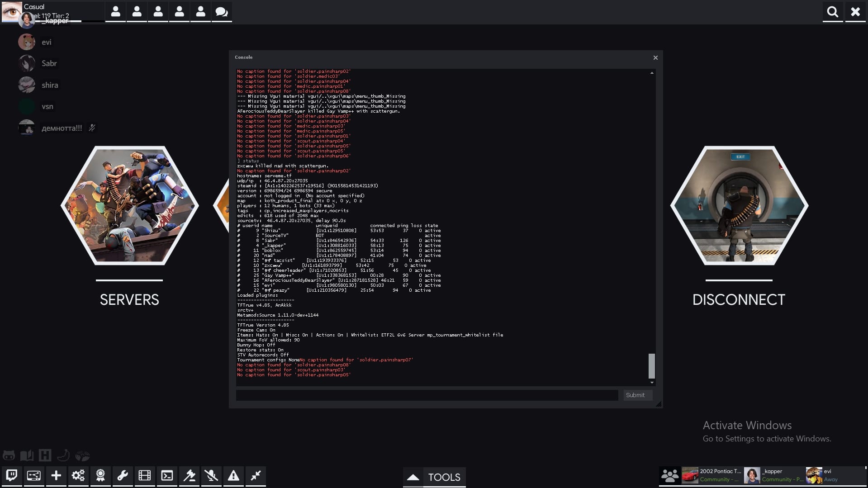This screenshot has width=868, height=488.
Task: Click the Twitch icon in bottom toolbar
Action: (x=12, y=476)
